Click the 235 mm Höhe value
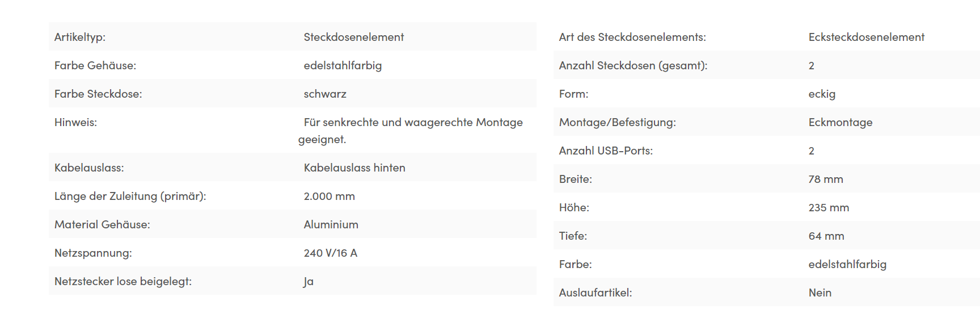 pos(829,207)
